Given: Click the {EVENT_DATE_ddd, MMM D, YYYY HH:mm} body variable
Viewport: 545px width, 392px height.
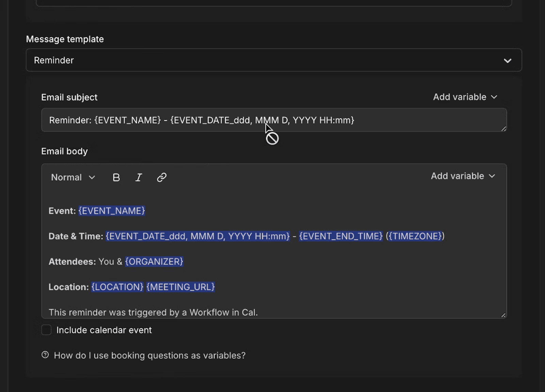Looking at the screenshot, I should point(198,236).
